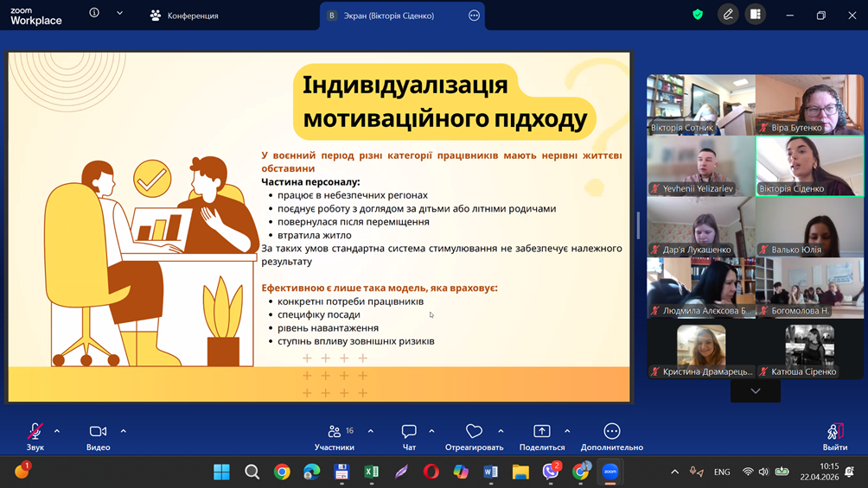The height and width of the screenshot is (488, 868).
Task: Expand dropdown arrow next to meeting info
Action: click(119, 13)
